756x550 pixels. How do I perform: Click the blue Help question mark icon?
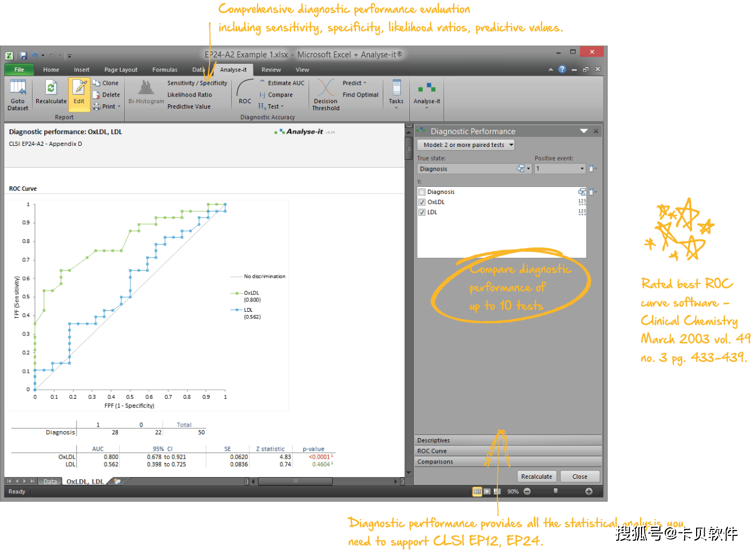click(x=562, y=69)
